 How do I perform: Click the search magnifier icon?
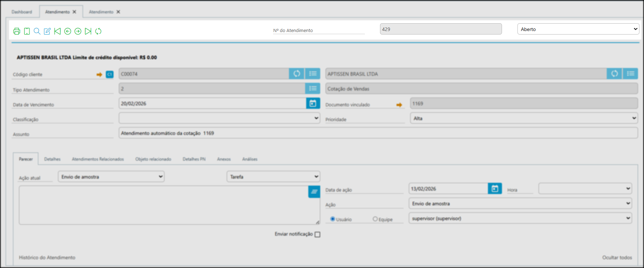(x=37, y=31)
